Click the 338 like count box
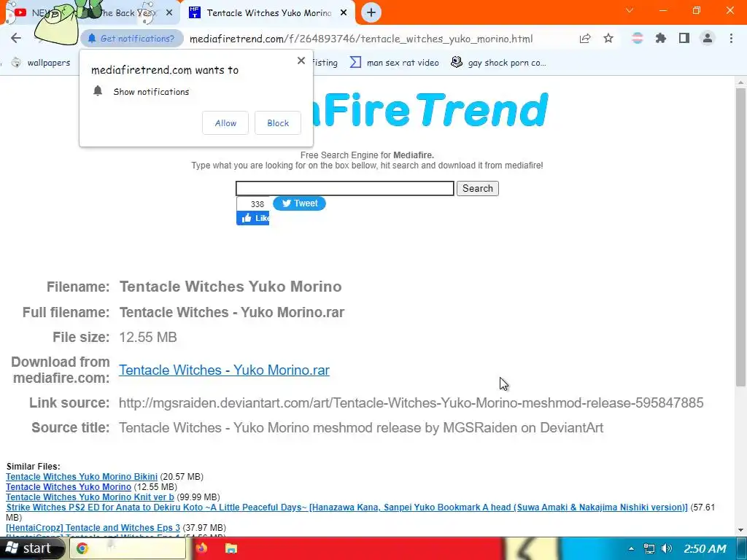This screenshot has width=747, height=560. [254, 204]
